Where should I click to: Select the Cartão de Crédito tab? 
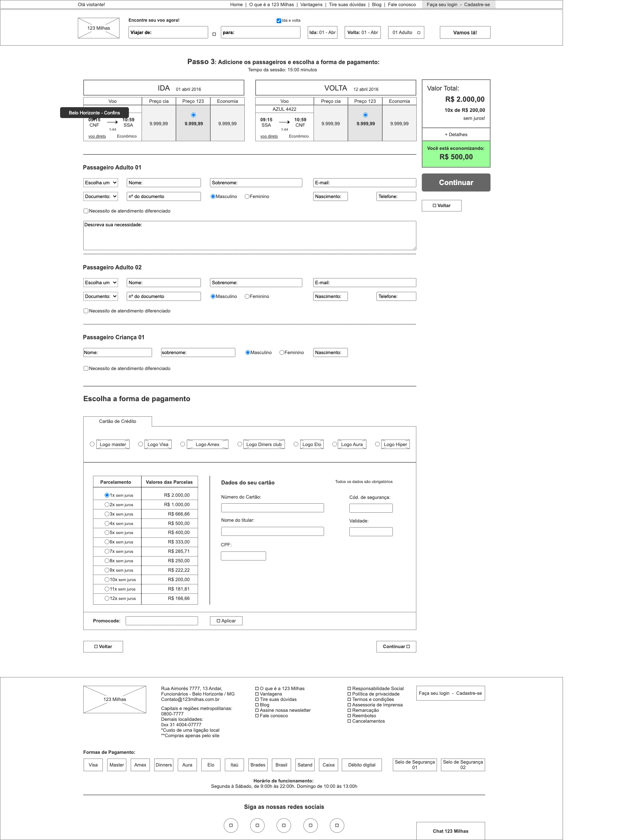coord(117,421)
